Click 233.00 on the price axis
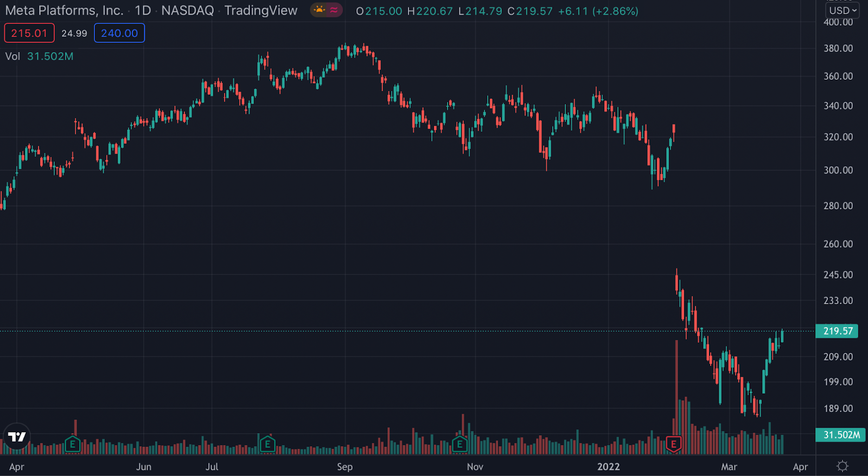This screenshot has height=476, width=868. point(838,300)
